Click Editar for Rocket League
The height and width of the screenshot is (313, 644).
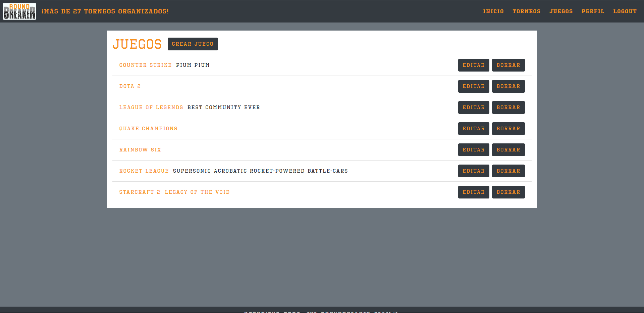474,171
